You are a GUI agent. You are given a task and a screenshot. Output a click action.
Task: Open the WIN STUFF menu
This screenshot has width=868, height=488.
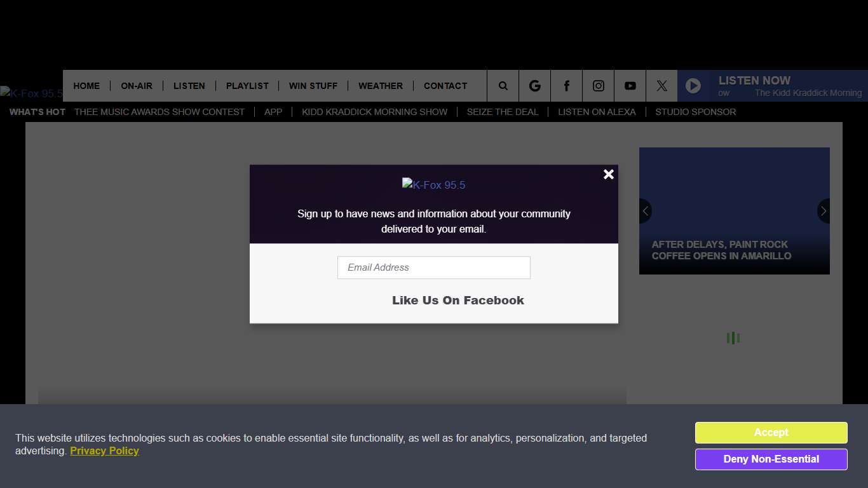[x=313, y=86]
